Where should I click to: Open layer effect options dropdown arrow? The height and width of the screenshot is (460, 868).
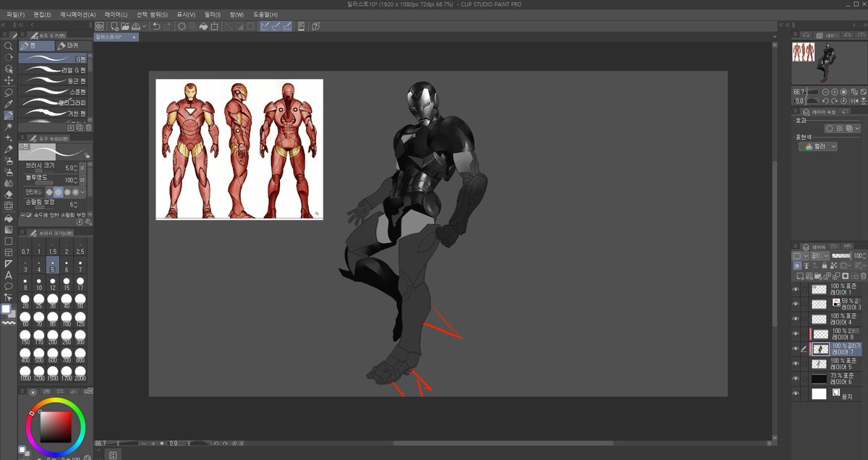pyautogui.click(x=857, y=129)
